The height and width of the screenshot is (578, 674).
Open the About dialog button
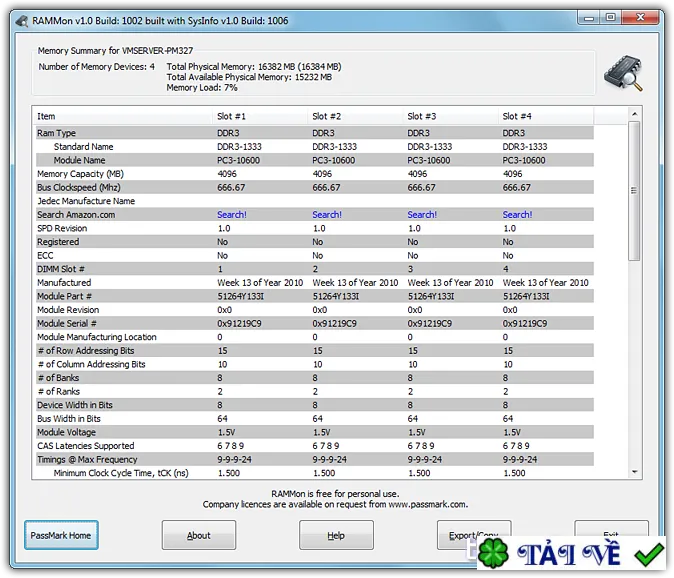[x=199, y=535]
